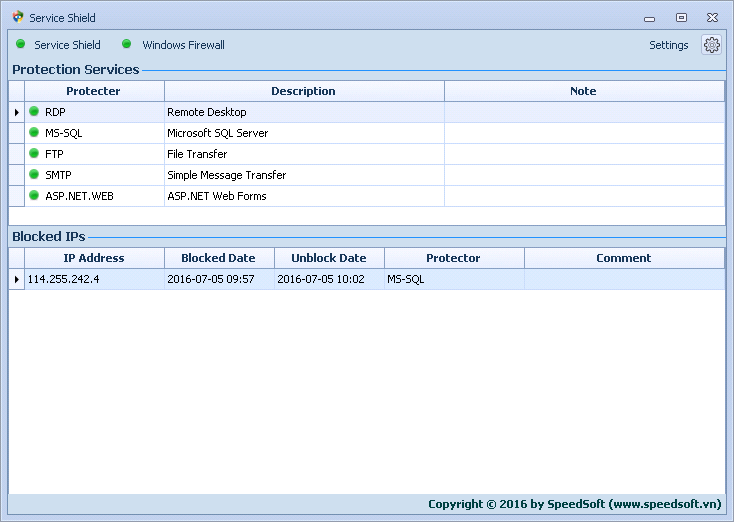The width and height of the screenshot is (734, 522).
Task: Click the Windows Firewall green status indicator
Action: 126,44
